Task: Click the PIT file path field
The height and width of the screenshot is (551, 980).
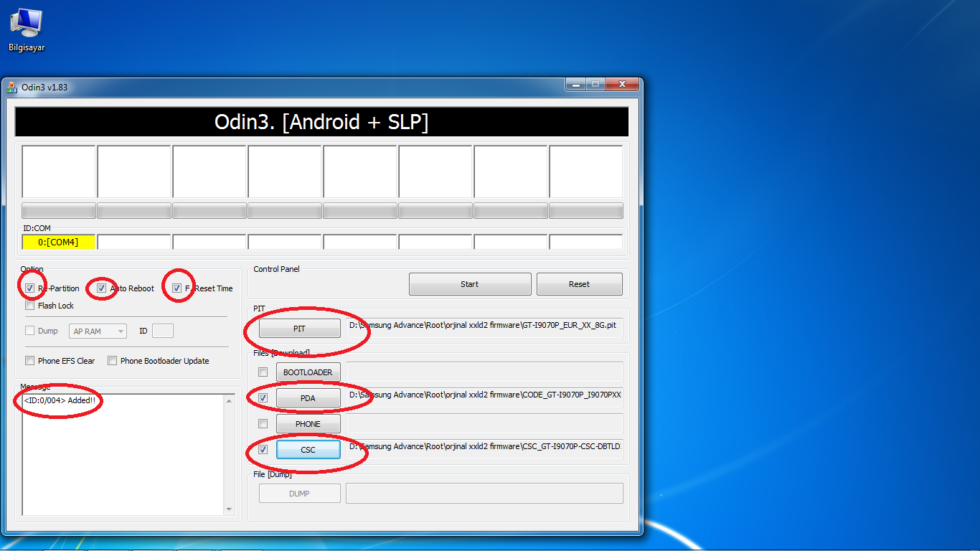Action: pos(484,328)
